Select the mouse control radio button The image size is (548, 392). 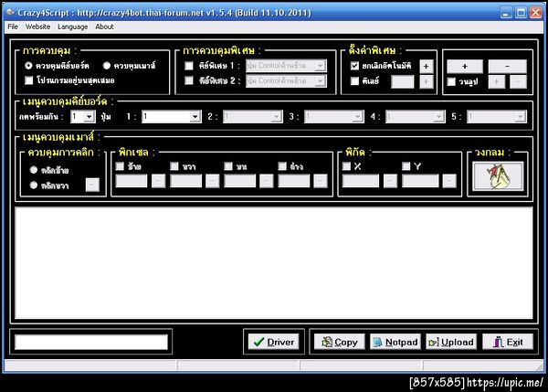(107, 66)
